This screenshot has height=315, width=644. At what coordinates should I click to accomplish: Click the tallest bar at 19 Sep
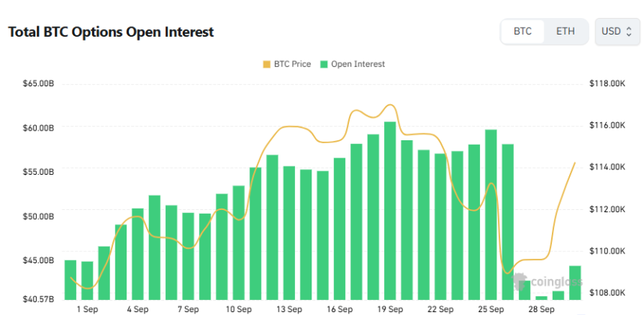tap(390, 210)
